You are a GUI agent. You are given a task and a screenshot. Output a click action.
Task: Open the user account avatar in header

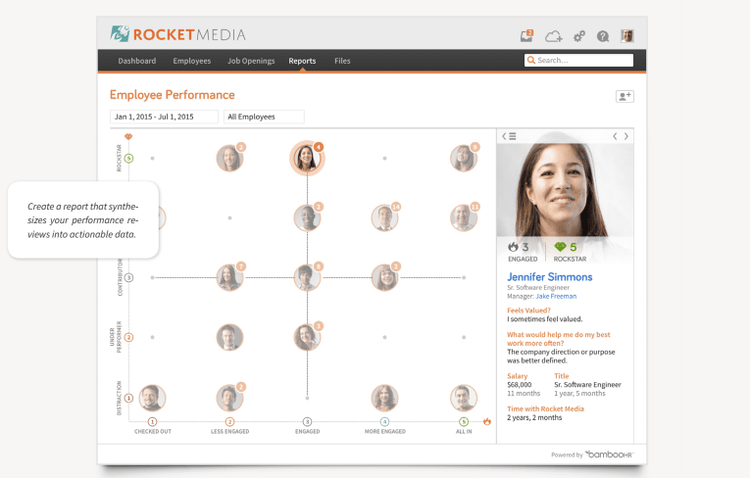[x=627, y=36]
